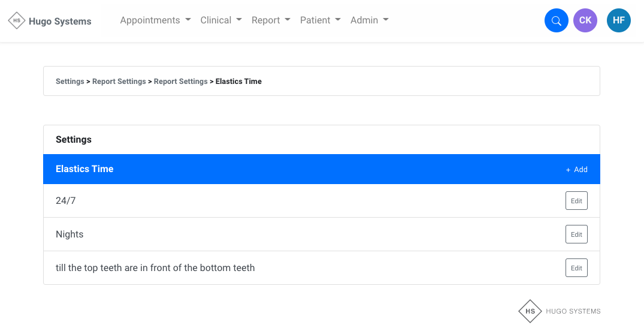Click the second Report Settings breadcrumb
The image size is (644, 328).
click(181, 82)
